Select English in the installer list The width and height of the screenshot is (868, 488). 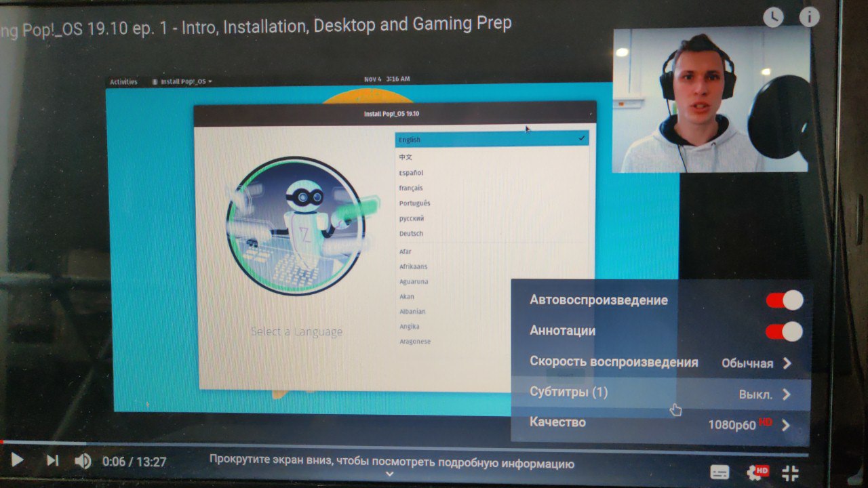pyautogui.click(x=492, y=140)
